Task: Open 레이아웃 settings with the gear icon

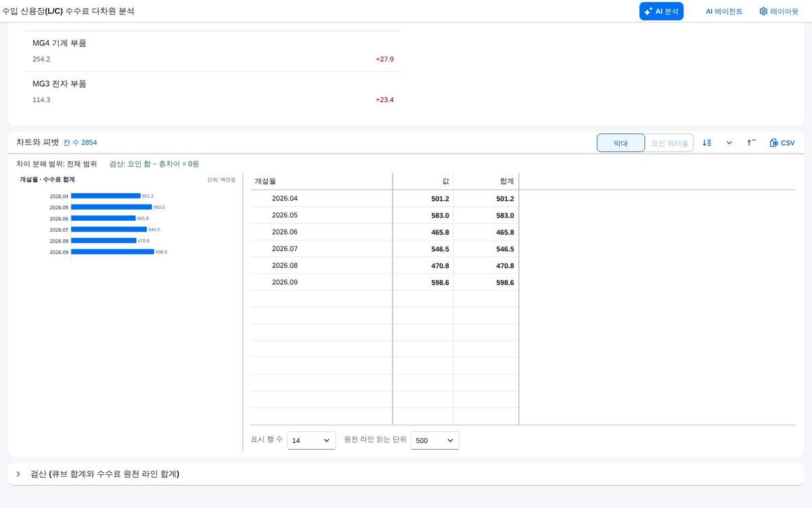Action: 779,11
